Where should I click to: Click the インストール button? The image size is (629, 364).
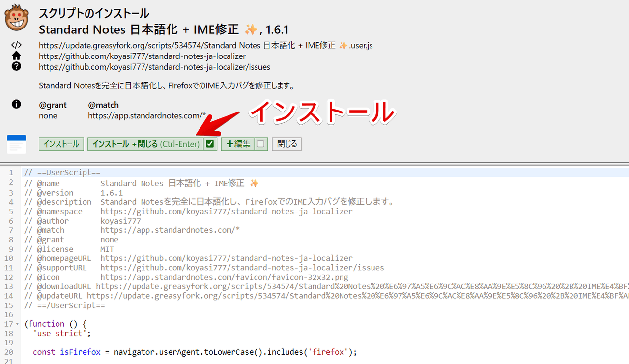(61, 144)
